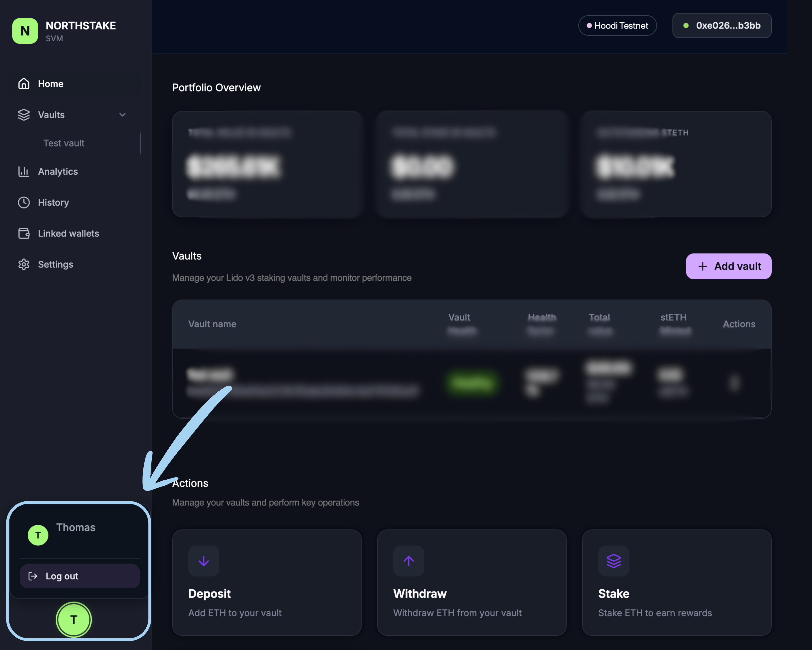
Task: Open the Hoodi Testnet network selector
Action: [x=617, y=26]
